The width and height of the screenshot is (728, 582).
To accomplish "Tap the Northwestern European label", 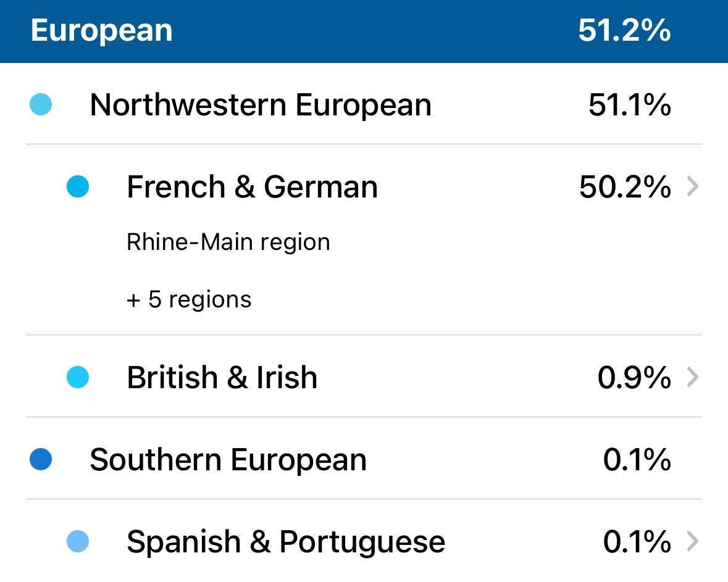I will (260, 104).
